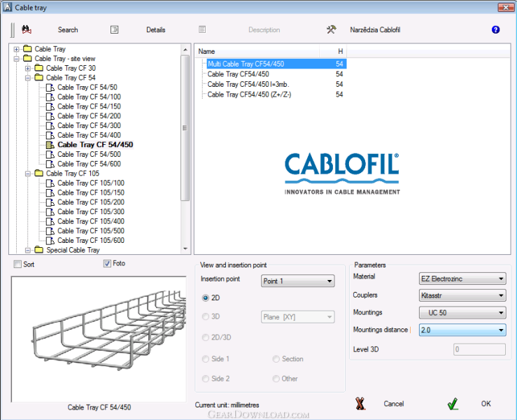Expand the Cable Tray CF 30 node
Image resolution: width=517 pixels, height=420 pixels.
pos(28,69)
